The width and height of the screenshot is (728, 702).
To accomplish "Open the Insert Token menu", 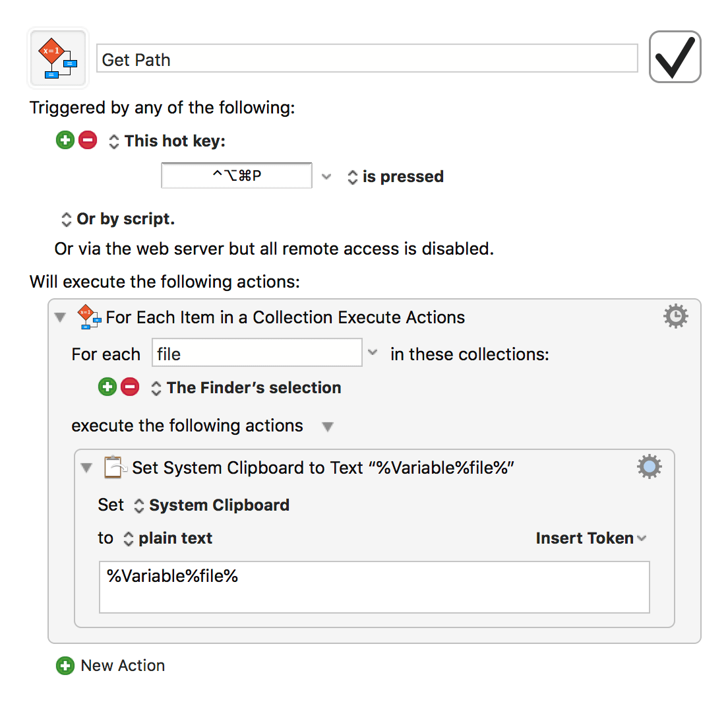I will (x=591, y=538).
